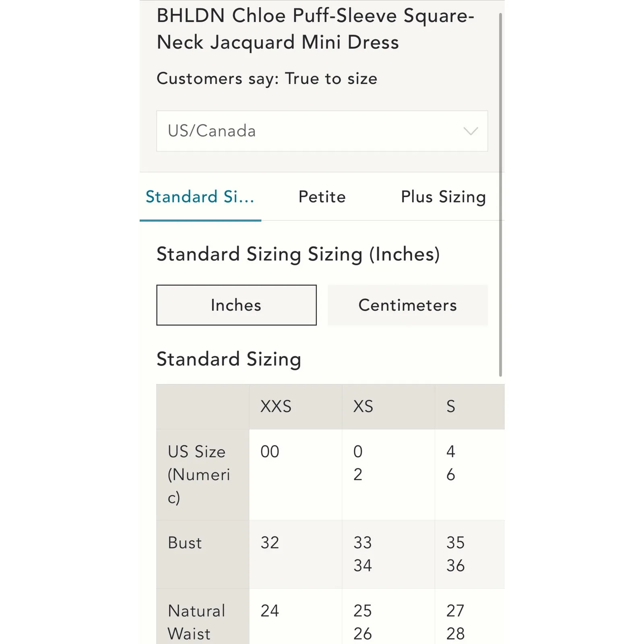This screenshot has height=644, width=644.
Task: Click the Bust row label
Action: point(185,543)
